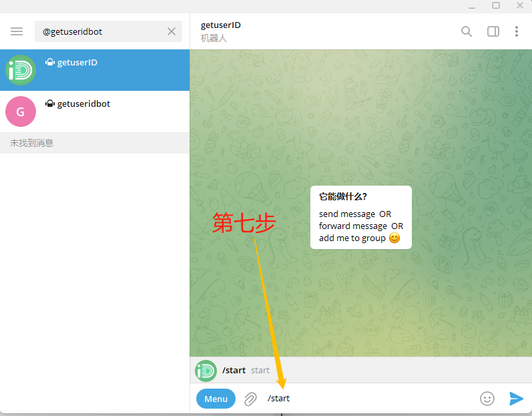Click the 未找到消息 label

point(31,143)
